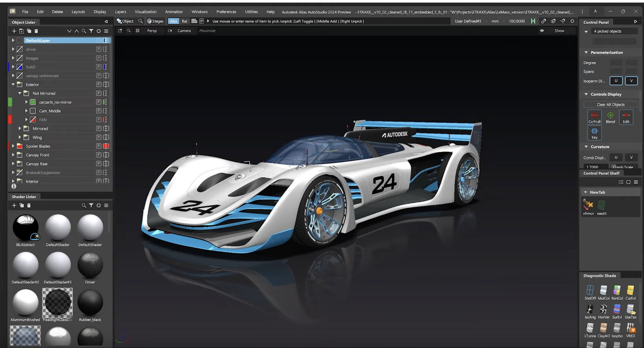Collapse the Exterior folder in Object Lister
The width and height of the screenshot is (644, 348).
click(13, 84)
